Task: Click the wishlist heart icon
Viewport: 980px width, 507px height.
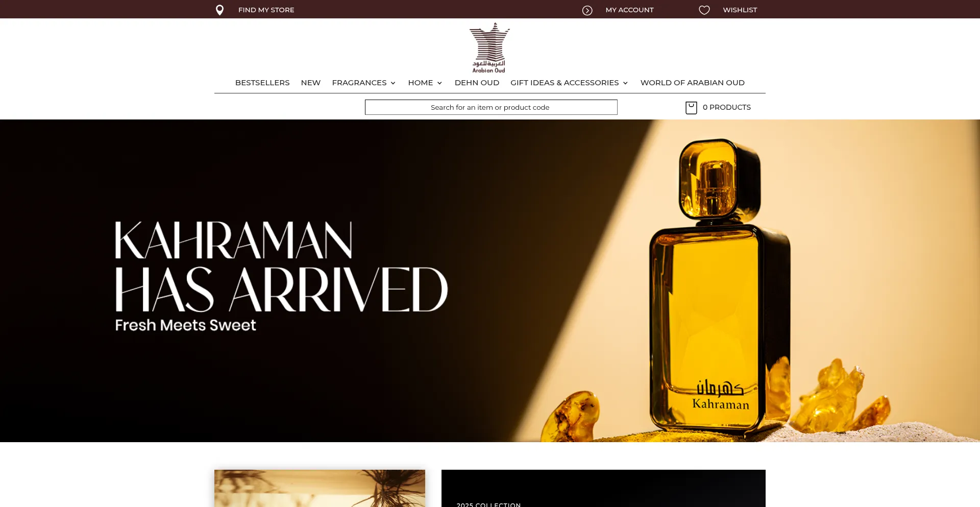Action: 704,10
